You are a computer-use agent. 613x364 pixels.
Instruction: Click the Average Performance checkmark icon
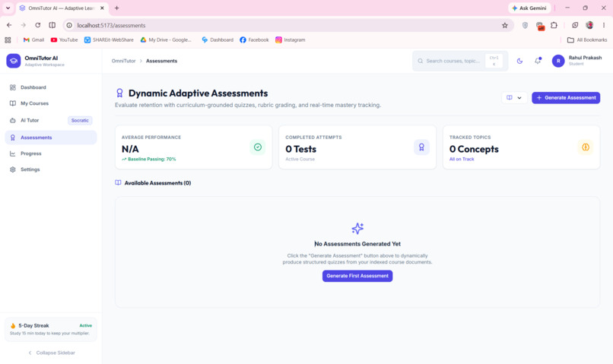pos(258,147)
